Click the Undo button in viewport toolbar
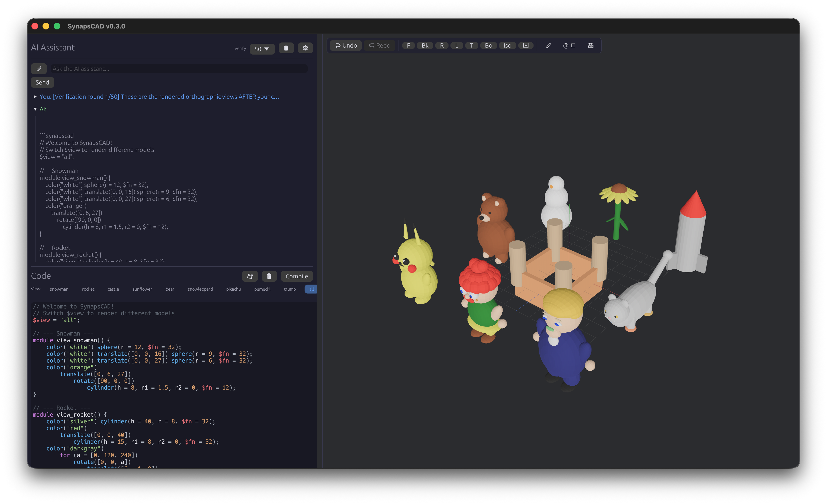827x504 pixels. click(346, 46)
